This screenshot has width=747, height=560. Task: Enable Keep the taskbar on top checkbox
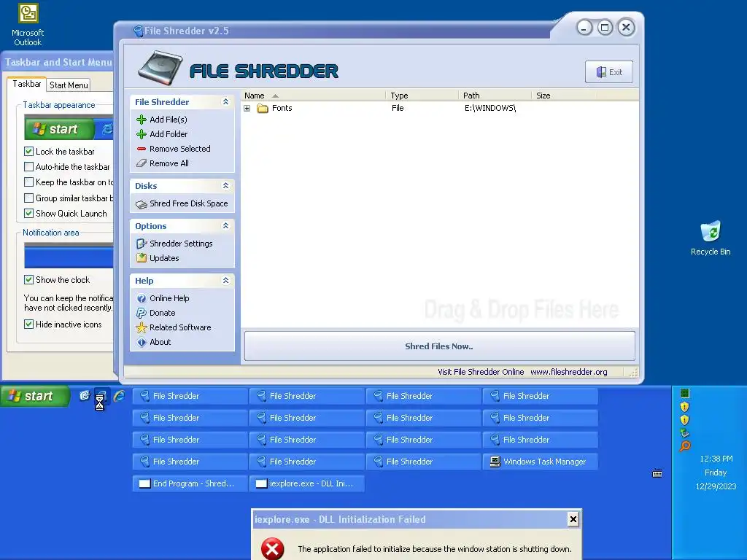[28, 182]
